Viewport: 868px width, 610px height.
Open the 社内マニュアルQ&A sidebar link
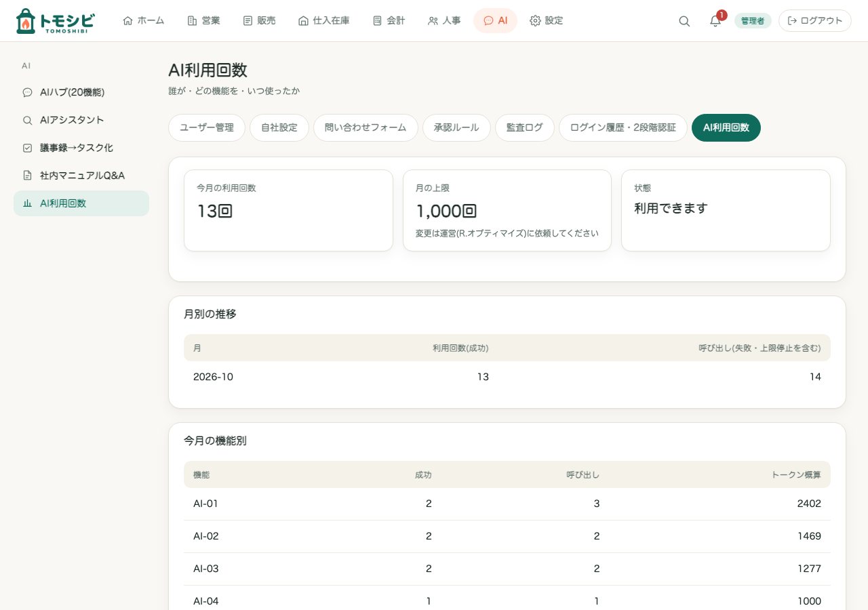coord(81,176)
